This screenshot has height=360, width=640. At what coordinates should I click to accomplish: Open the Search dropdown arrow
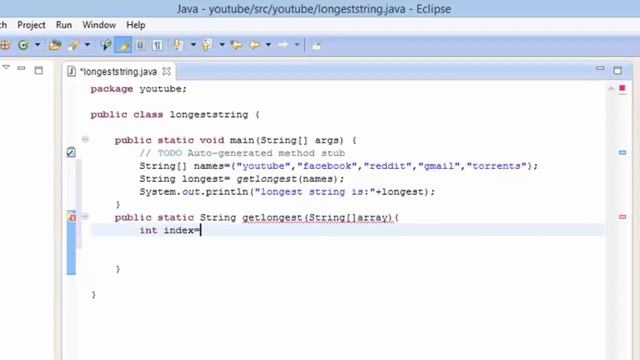pos(87,44)
